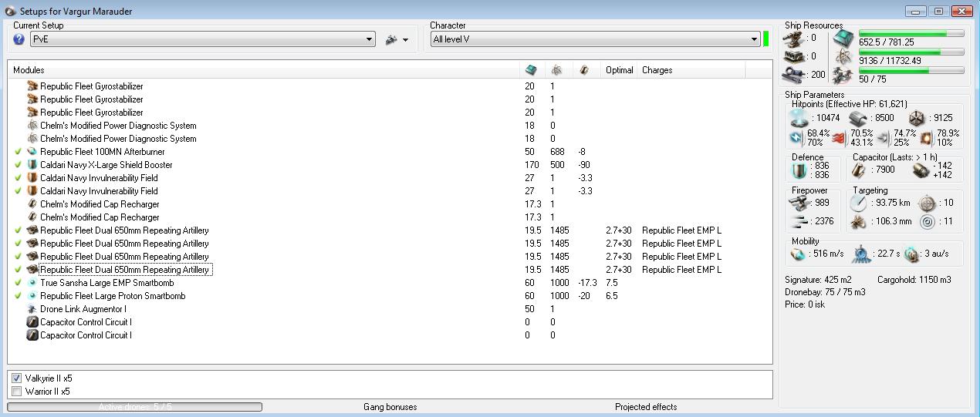Click the explosive resistance icon showing 78.9%
Image resolution: width=980 pixels, height=417 pixels.
click(x=926, y=138)
